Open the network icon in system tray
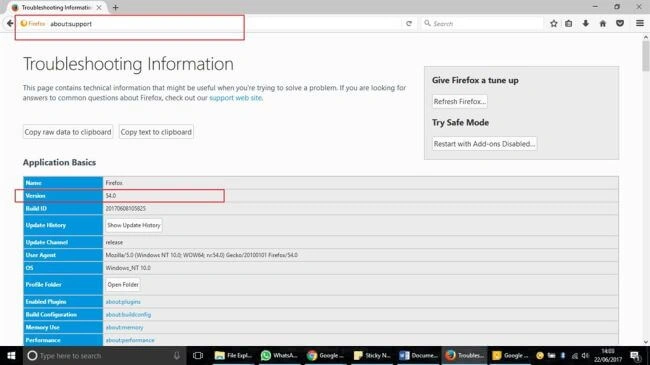The height and width of the screenshot is (365, 650). pyautogui.click(x=575, y=355)
